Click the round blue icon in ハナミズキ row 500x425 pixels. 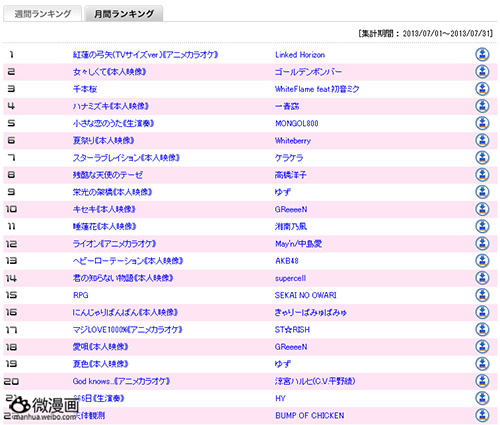pos(482,106)
